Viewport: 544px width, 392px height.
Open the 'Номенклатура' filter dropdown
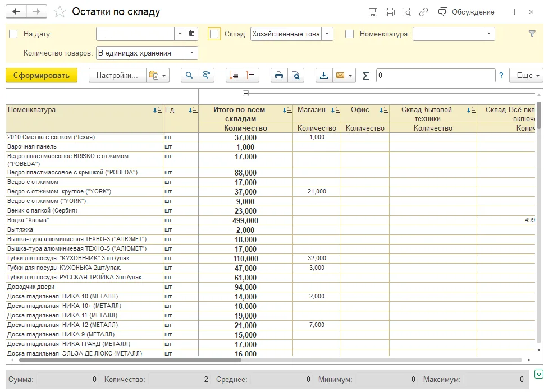(x=488, y=34)
